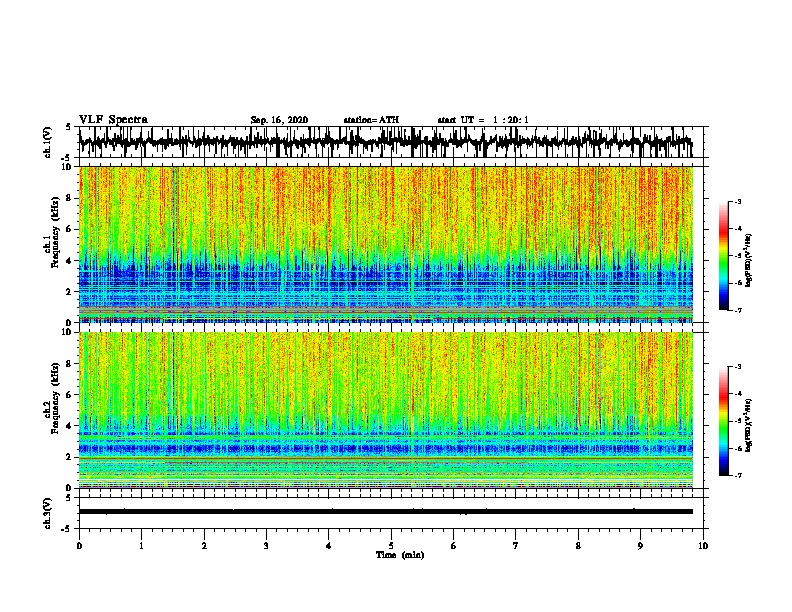Click the ch.1 frequency axis "8" tick label
Screen dimensions: 792x612
click(69, 198)
